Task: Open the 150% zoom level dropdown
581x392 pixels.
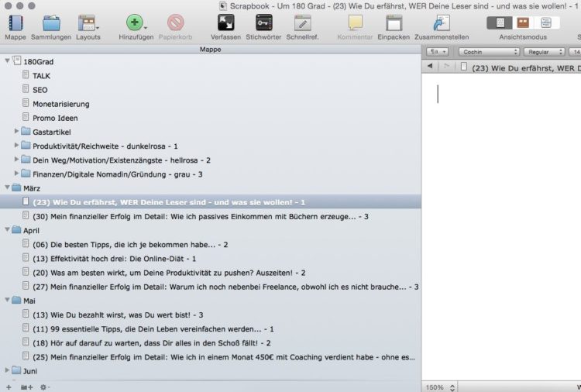Action: coord(440,387)
